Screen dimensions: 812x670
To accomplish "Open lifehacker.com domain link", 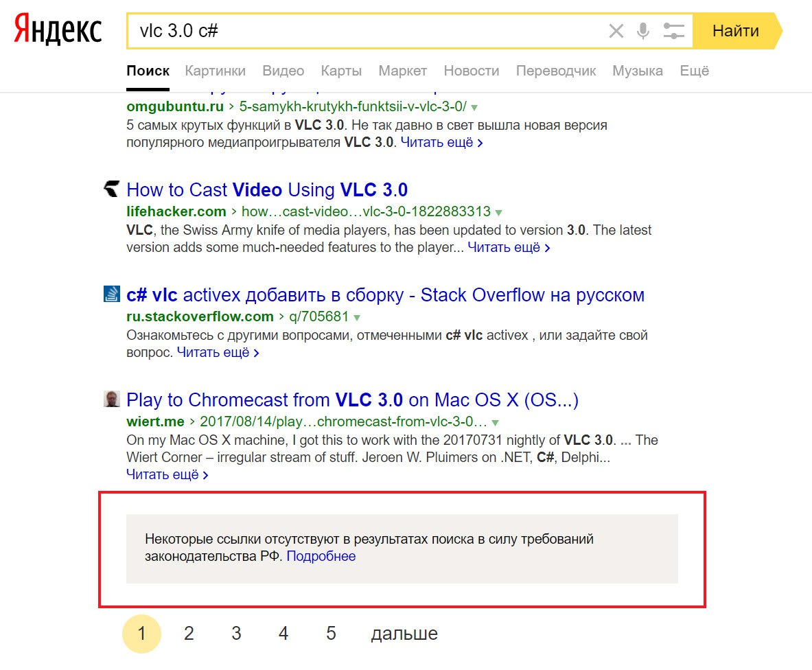I will 176,211.
